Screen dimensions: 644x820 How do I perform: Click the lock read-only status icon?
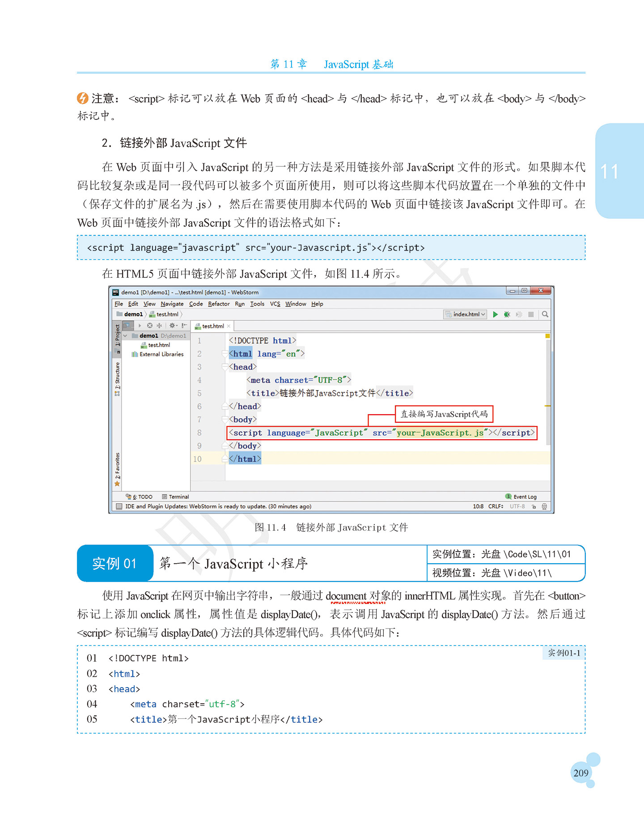(534, 506)
